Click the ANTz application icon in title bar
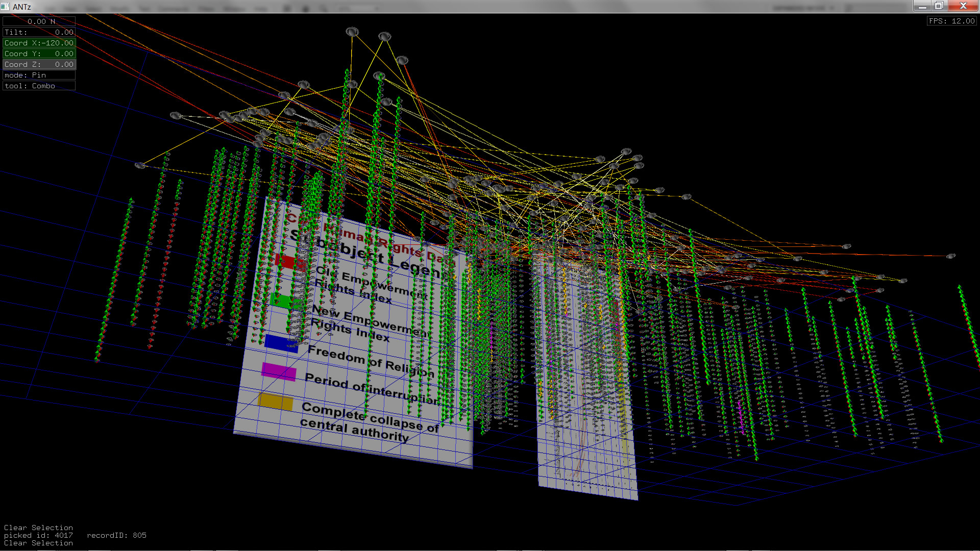 pyautogui.click(x=5, y=6)
